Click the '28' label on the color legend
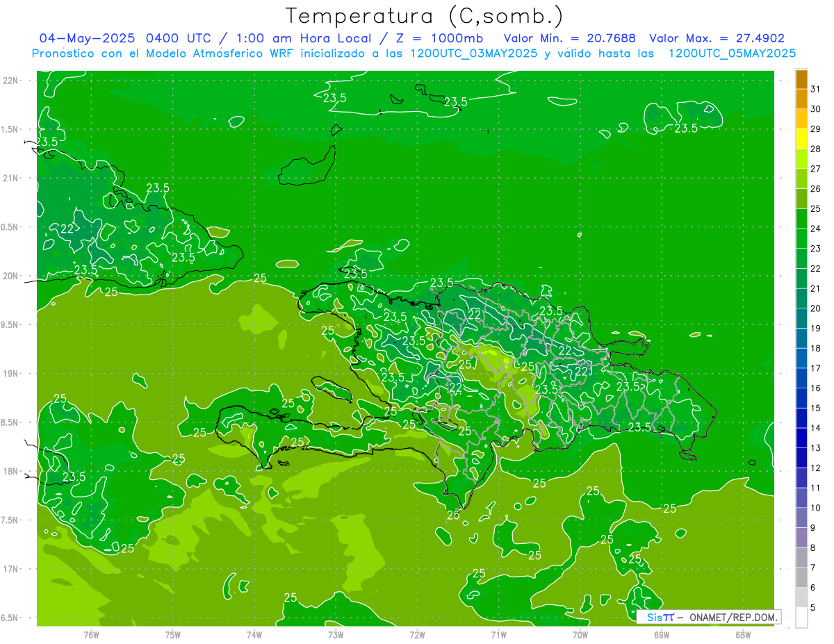 click(816, 149)
